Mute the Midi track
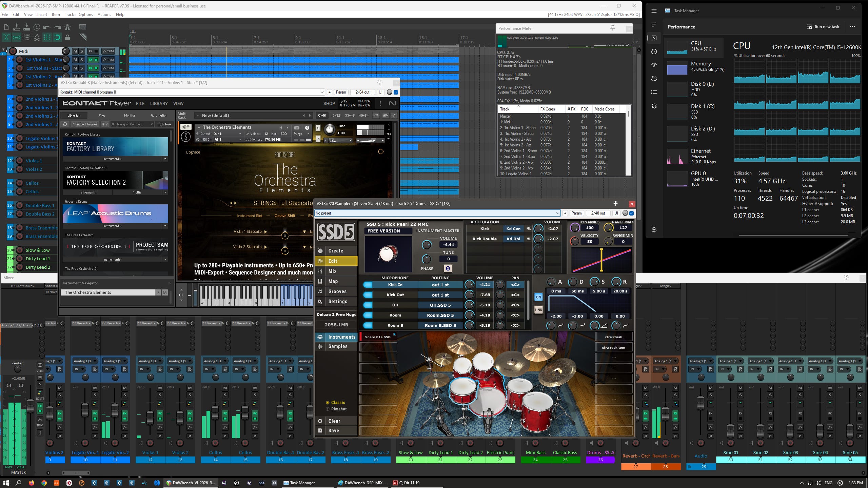 tap(75, 51)
